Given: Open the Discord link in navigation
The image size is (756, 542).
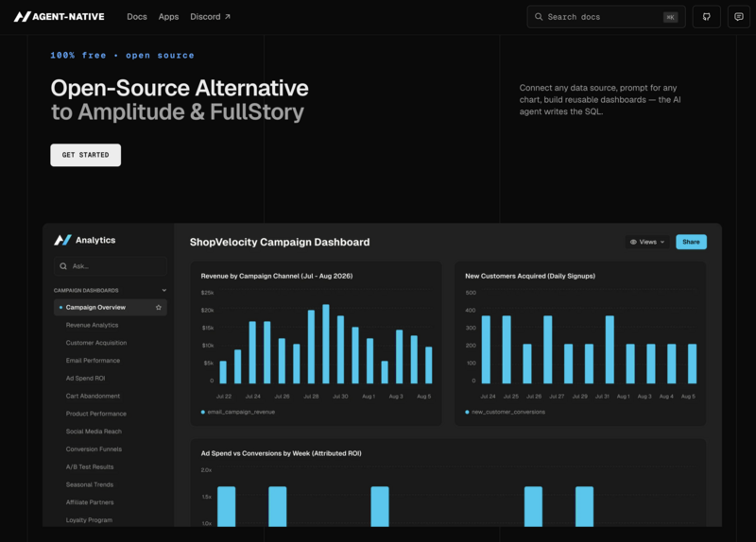Looking at the screenshot, I should (x=210, y=17).
